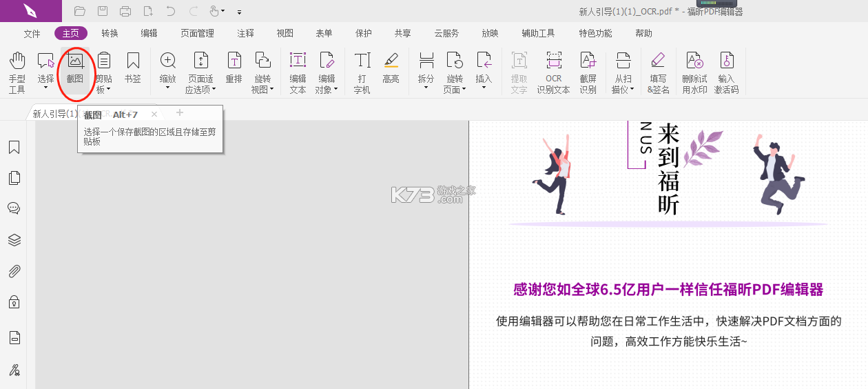The width and height of the screenshot is (868, 389).
Task: Open the 云服务 ribbon tab
Action: point(446,33)
